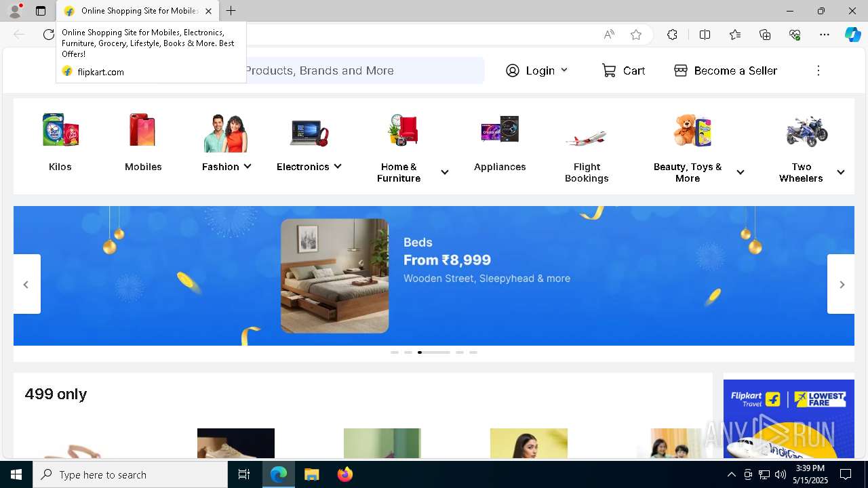Click the Flight Bookings label
This screenshot has height=488, width=868.
587,172
